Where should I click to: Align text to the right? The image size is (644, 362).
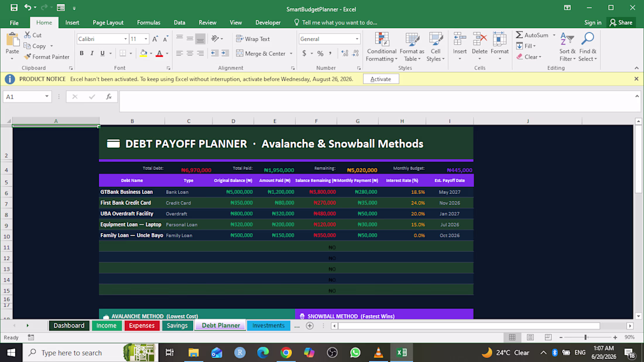tap(200, 53)
